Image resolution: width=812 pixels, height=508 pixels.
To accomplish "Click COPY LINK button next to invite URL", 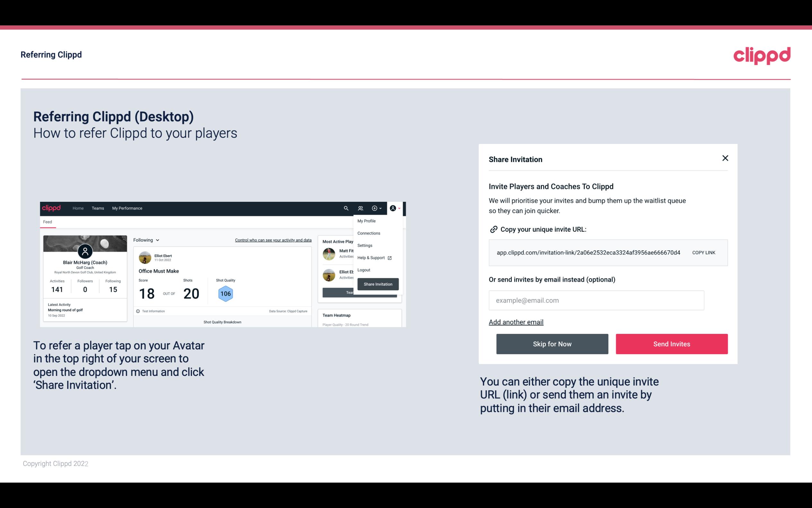I will tap(704, 253).
